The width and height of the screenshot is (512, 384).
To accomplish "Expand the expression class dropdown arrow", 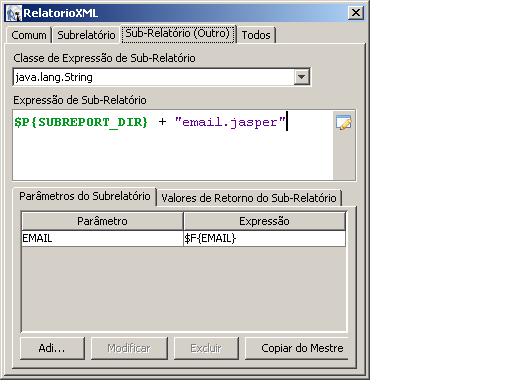I will (301, 77).
